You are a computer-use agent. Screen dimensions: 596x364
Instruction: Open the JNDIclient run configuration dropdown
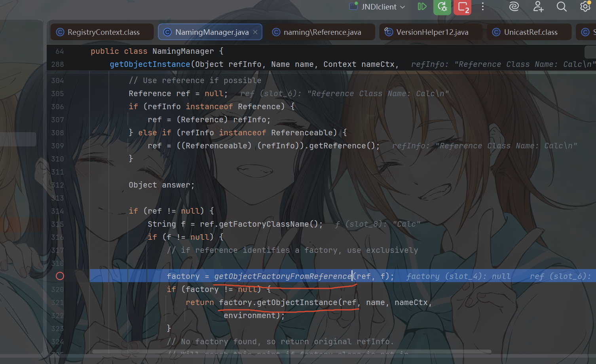[378, 7]
